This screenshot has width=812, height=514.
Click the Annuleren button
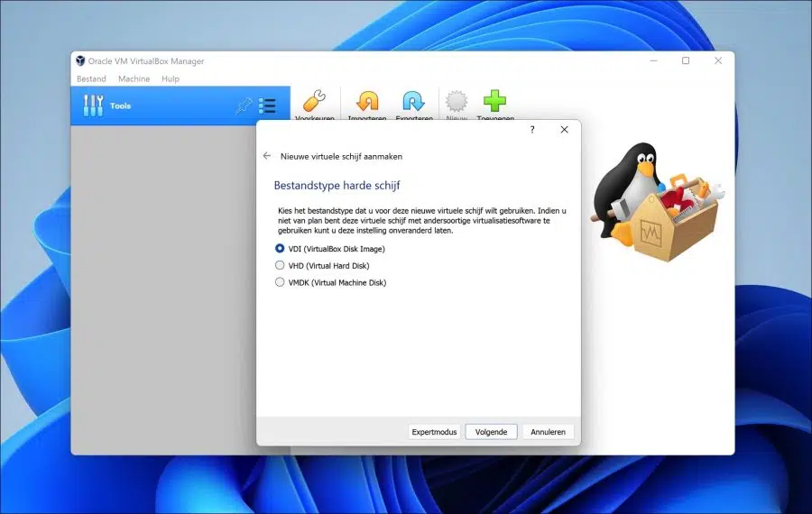point(548,432)
